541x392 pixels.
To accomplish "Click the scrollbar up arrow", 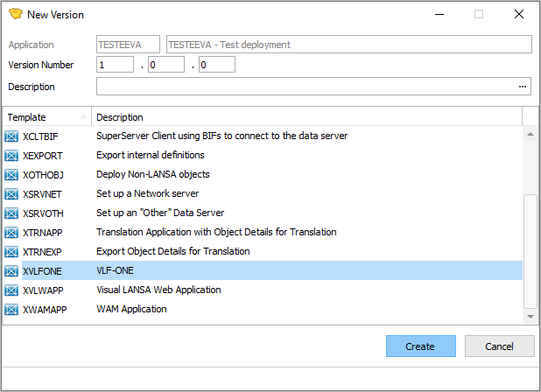I will (530, 135).
